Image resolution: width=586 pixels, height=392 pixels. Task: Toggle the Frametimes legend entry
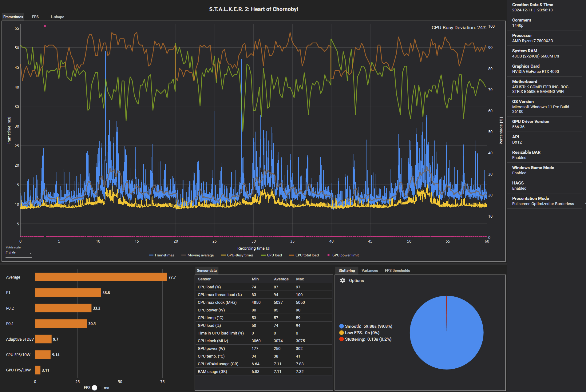161,255
